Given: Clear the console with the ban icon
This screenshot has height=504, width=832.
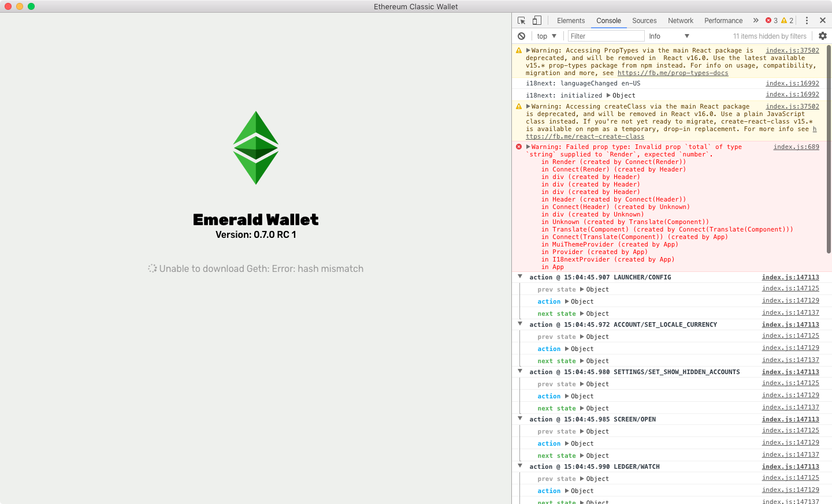Looking at the screenshot, I should 521,36.
